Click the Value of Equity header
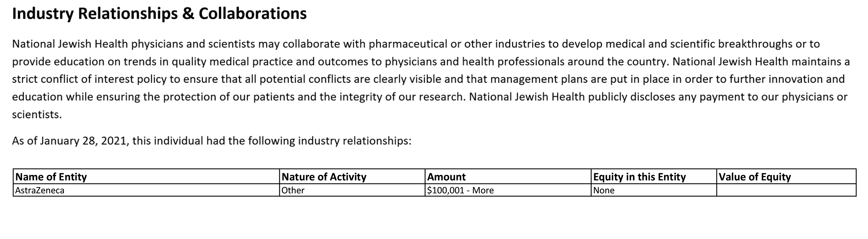This screenshot has height=239, width=868. (x=787, y=177)
